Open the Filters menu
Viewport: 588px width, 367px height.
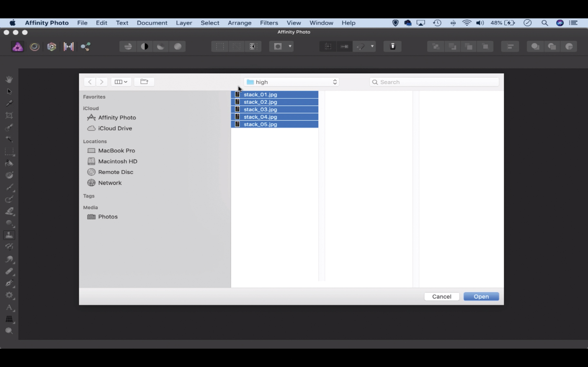(269, 23)
